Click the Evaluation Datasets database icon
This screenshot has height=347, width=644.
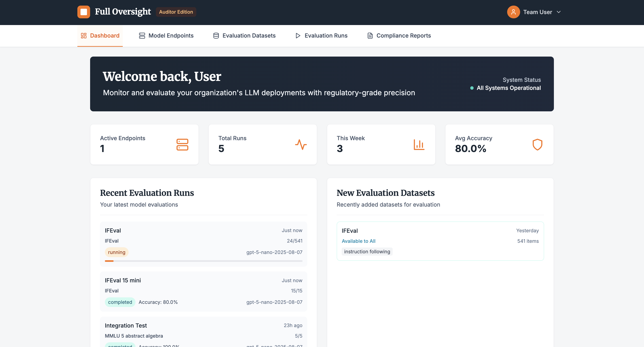point(216,36)
